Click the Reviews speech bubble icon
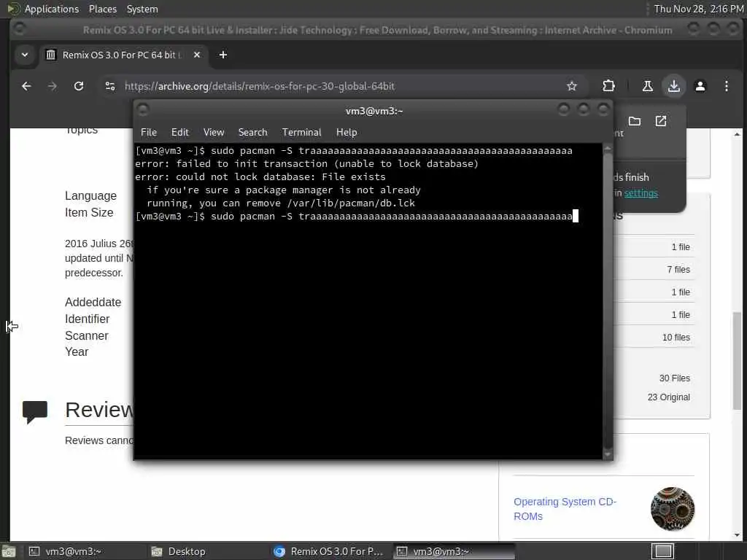The image size is (747, 560). (35, 411)
